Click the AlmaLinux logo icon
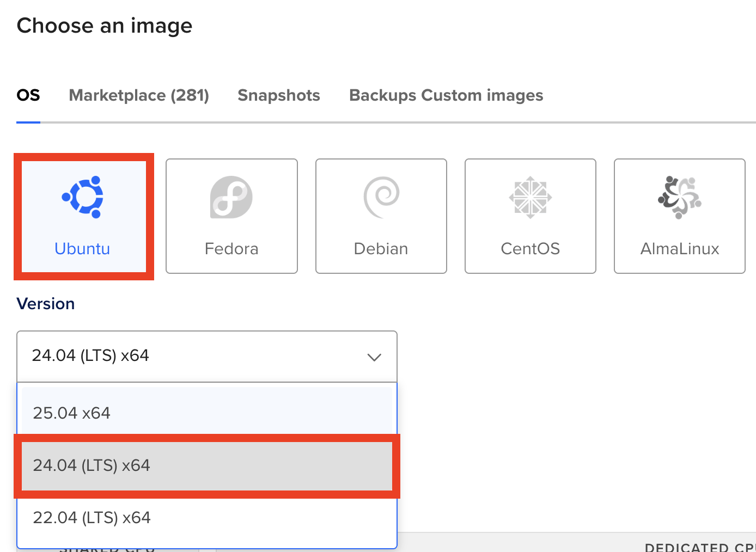 coord(680,197)
